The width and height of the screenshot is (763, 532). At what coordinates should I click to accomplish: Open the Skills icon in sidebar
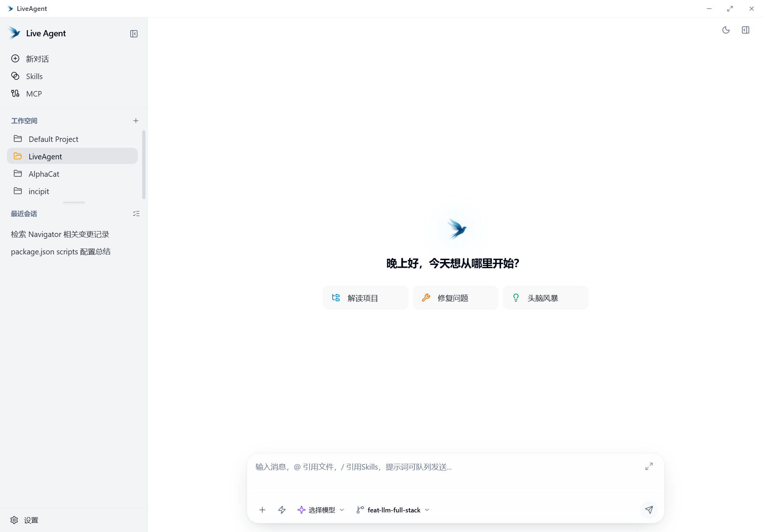(15, 76)
